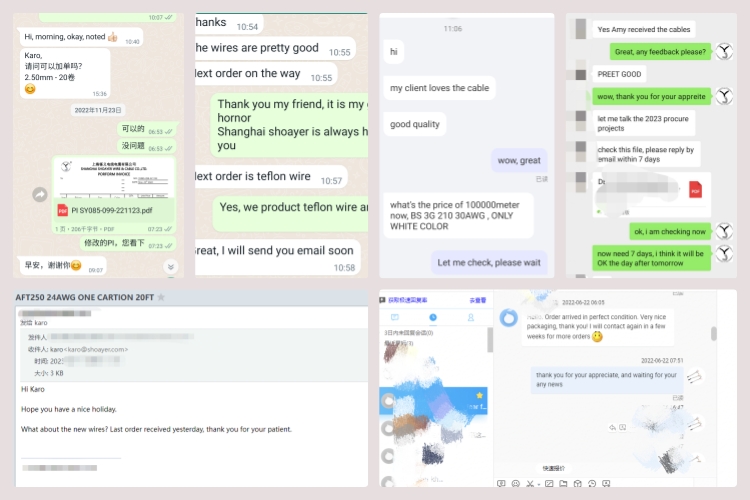Click the package box icon in chat toolbar
Viewport: 750px width, 500px height.
click(577, 484)
